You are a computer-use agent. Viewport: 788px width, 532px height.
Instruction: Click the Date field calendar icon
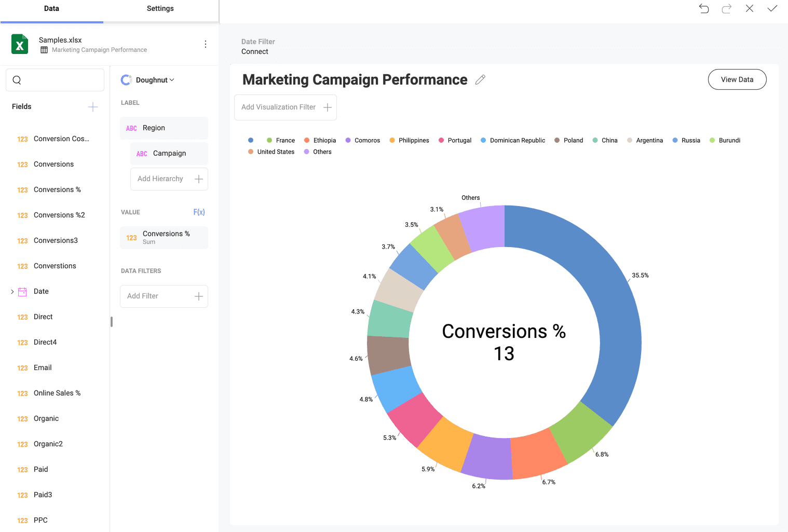(x=22, y=292)
